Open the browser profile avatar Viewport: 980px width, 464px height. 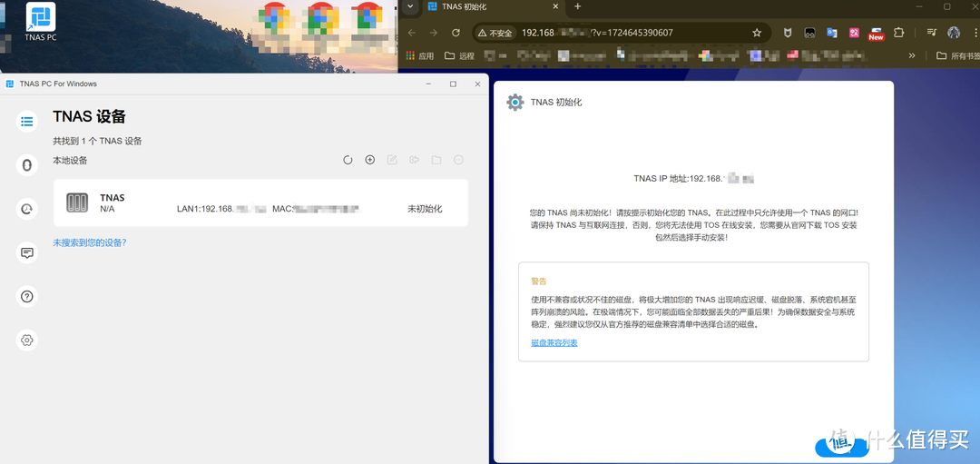pyautogui.click(x=954, y=33)
